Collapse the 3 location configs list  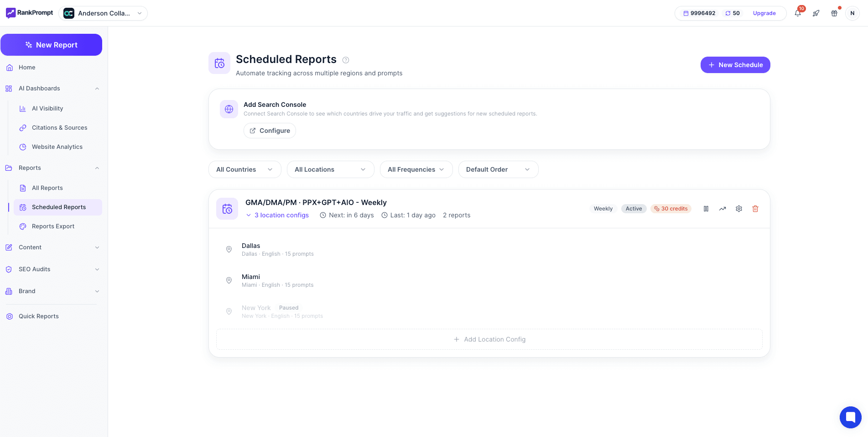[277, 215]
